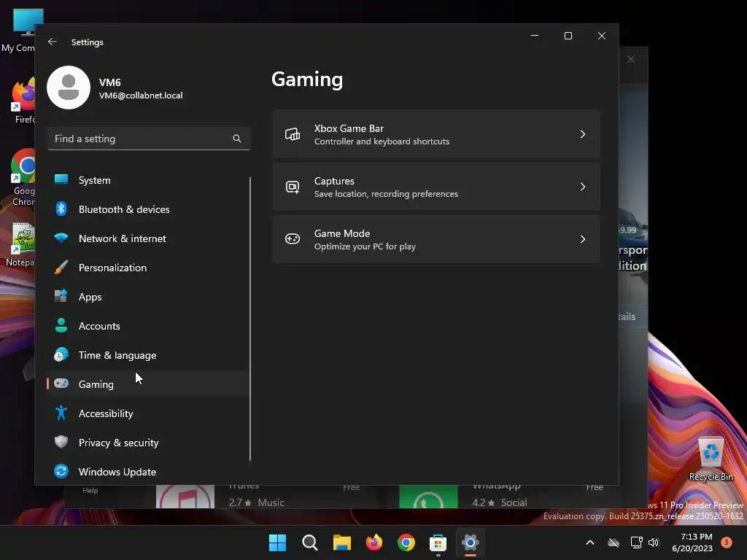Launch Google Chrome from the taskbar
The width and height of the screenshot is (747, 560).
coord(406,542)
